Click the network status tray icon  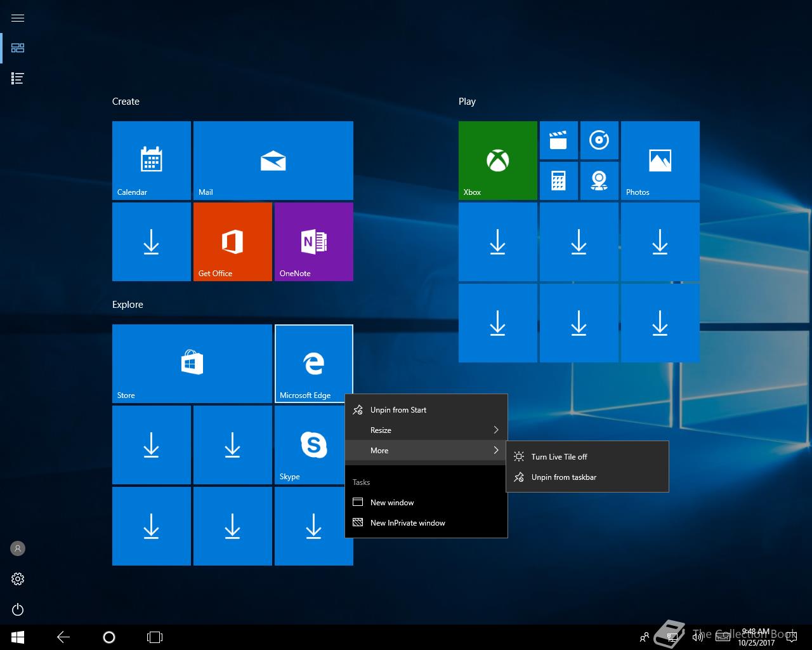coord(672,637)
